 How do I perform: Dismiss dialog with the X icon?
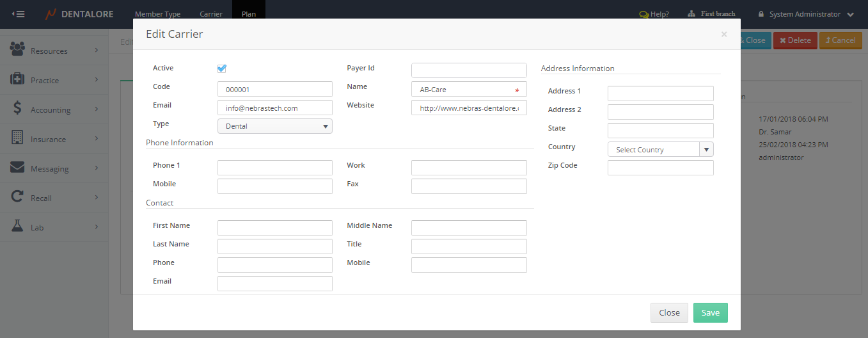pyautogui.click(x=723, y=35)
